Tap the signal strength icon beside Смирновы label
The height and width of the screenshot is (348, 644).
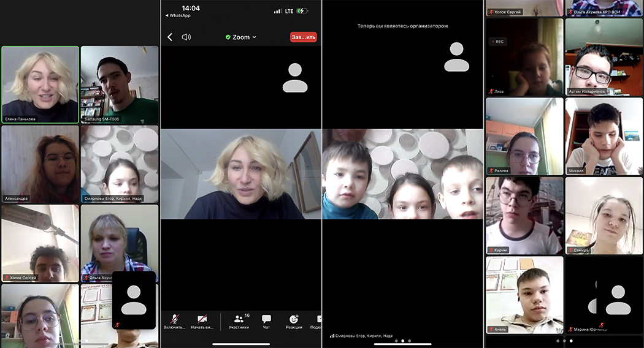[x=332, y=336]
